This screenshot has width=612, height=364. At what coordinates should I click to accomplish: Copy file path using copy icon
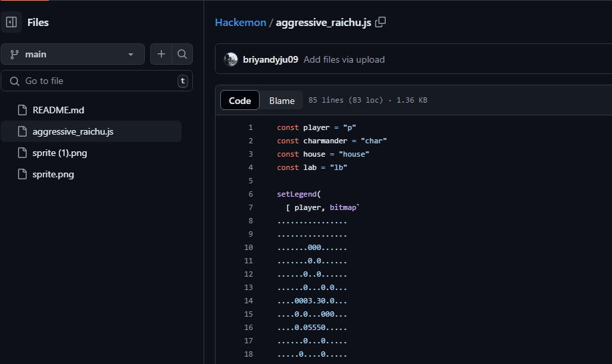pos(380,22)
